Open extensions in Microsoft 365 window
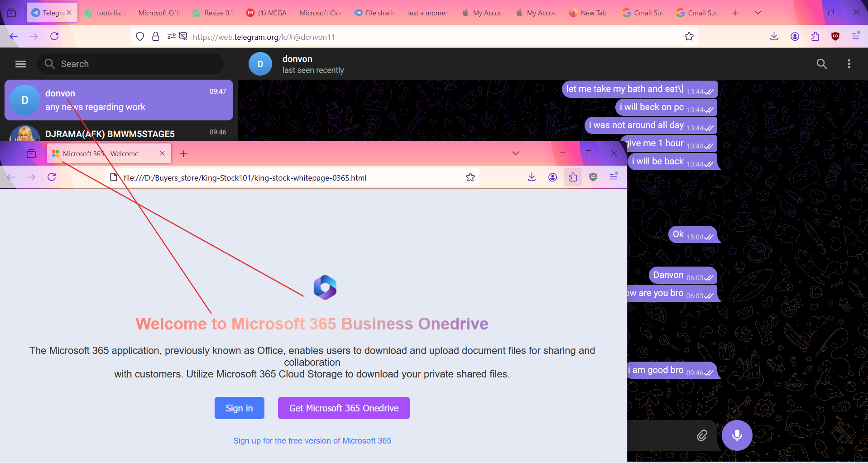 pos(573,177)
